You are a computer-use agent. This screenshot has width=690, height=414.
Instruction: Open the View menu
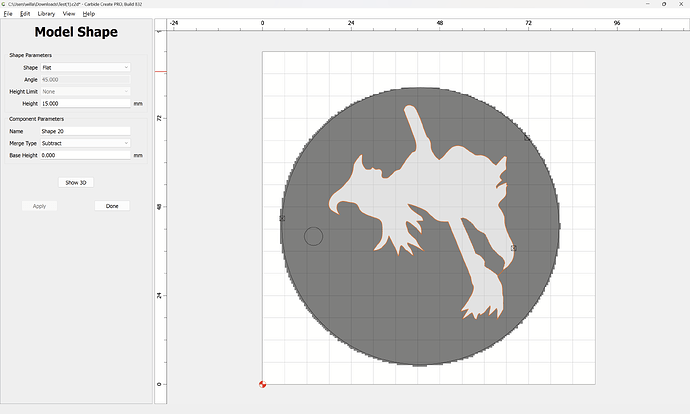click(x=69, y=14)
